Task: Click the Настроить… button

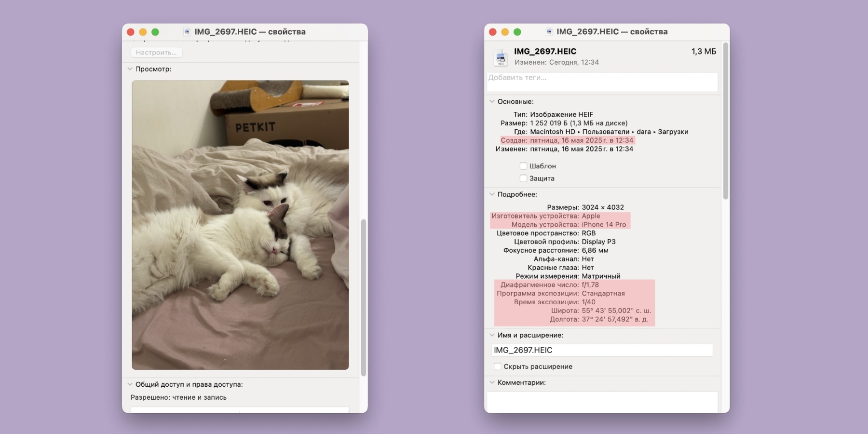Action: click(156, 53)
